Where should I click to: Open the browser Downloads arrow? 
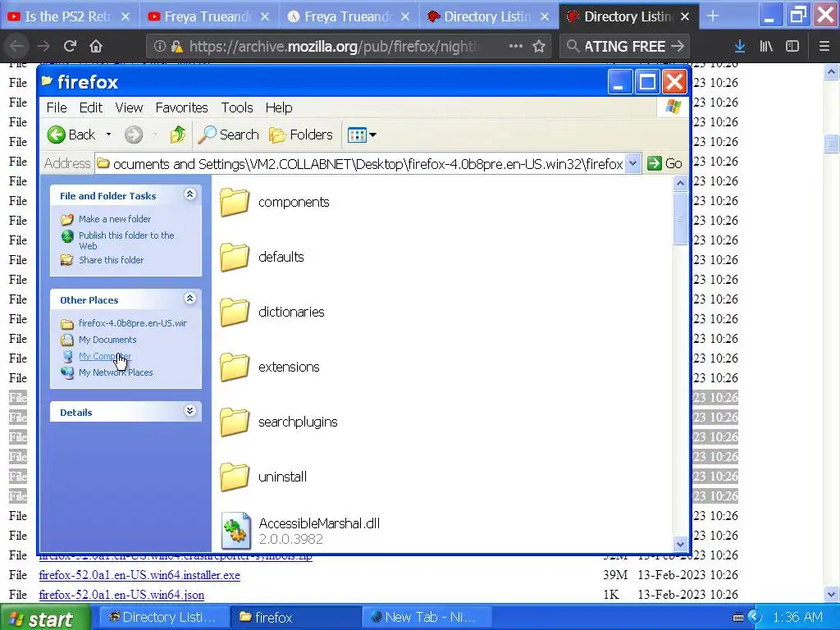740,46
